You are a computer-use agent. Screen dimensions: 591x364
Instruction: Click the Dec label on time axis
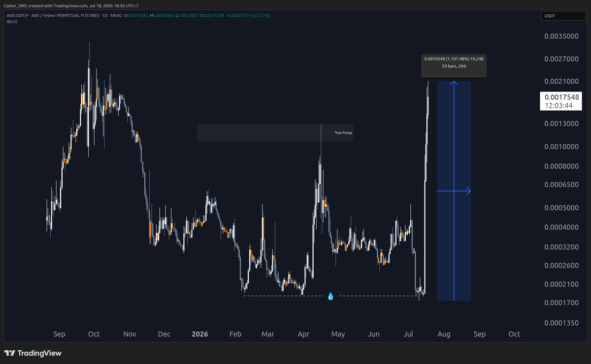coord(164,334)
